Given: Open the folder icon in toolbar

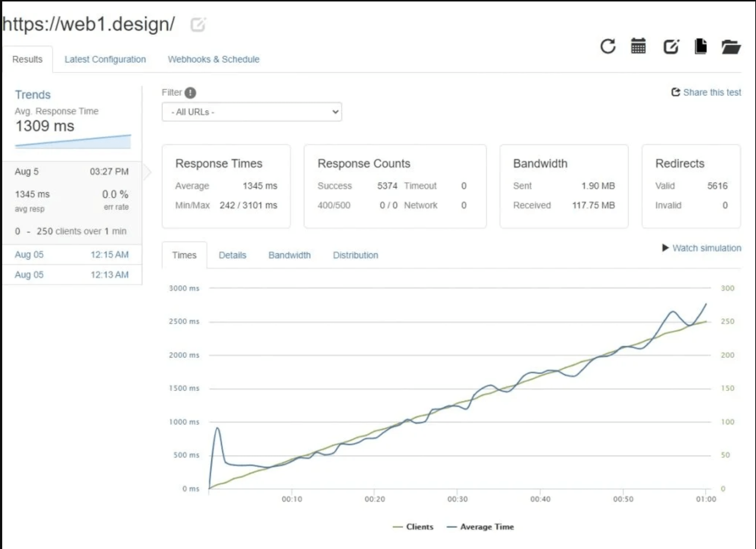Looking at the screenshot, I should (731, 47).
